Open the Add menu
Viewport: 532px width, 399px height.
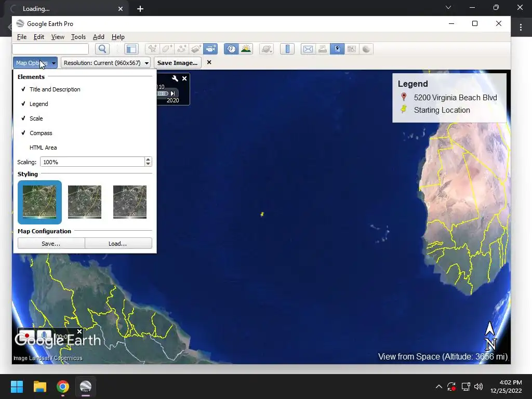point(98,37)
